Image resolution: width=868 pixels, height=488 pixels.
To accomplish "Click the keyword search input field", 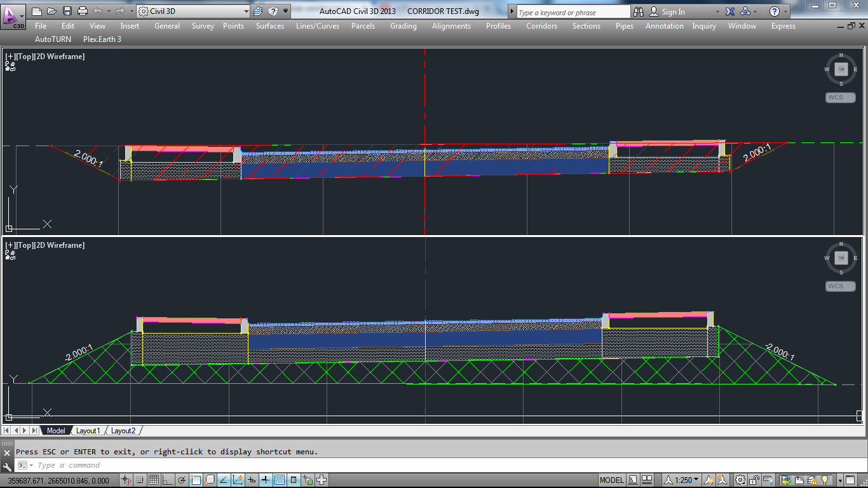I will point(573,13).
